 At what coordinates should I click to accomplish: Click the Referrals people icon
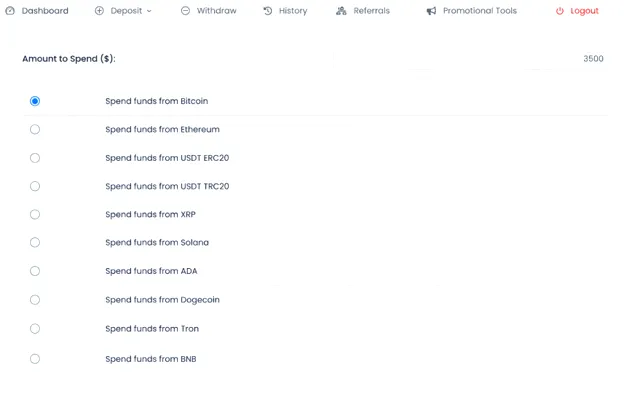341,11
